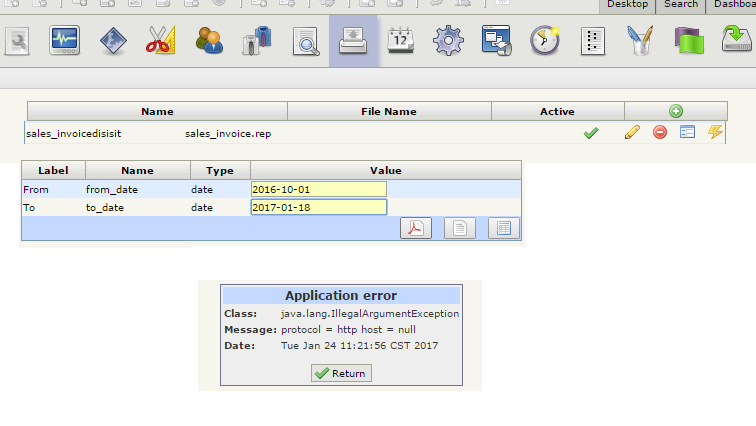Generate the report as plain text document
The height and width of the screenshot is (426, 756).
coord(459,227)
